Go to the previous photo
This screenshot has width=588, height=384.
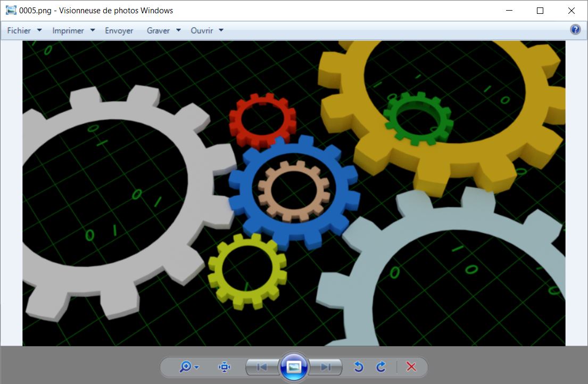point(262,367)
